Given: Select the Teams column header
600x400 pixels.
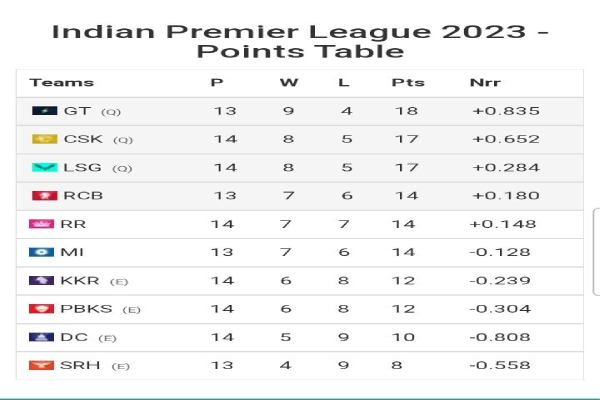Looking at the screenshot, I should coord(62,83).
